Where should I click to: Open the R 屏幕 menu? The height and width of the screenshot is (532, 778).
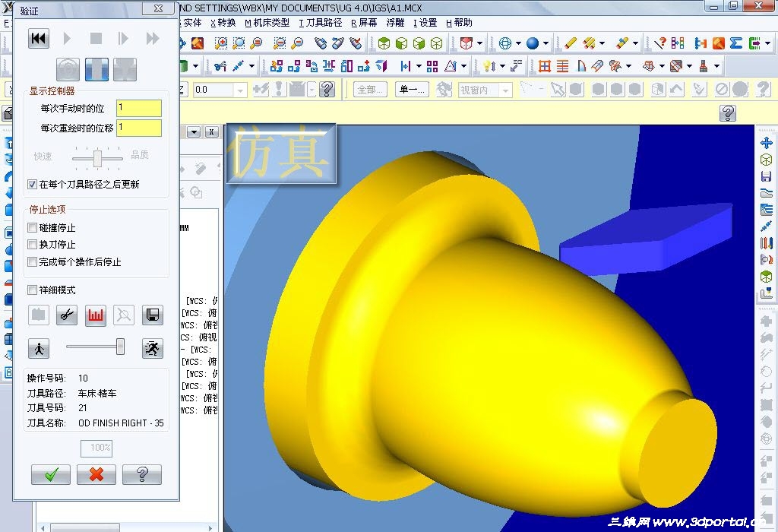tap(364, 23)
